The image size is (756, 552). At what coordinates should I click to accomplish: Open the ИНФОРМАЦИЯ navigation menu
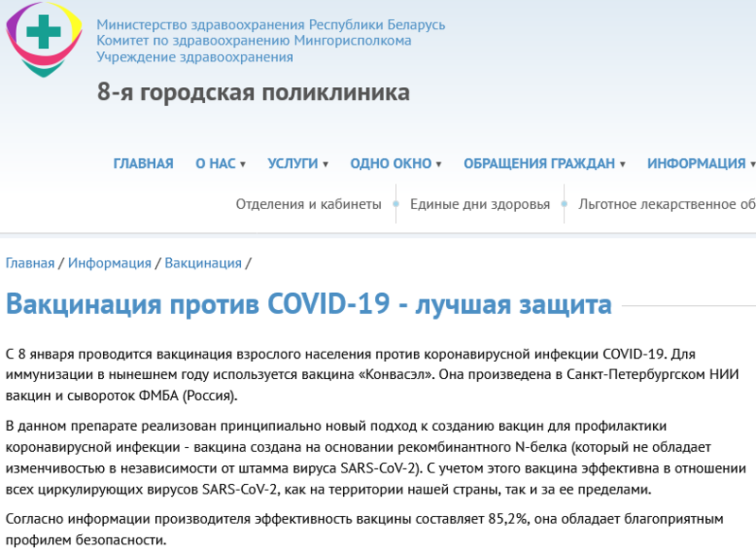pos(700,164)
